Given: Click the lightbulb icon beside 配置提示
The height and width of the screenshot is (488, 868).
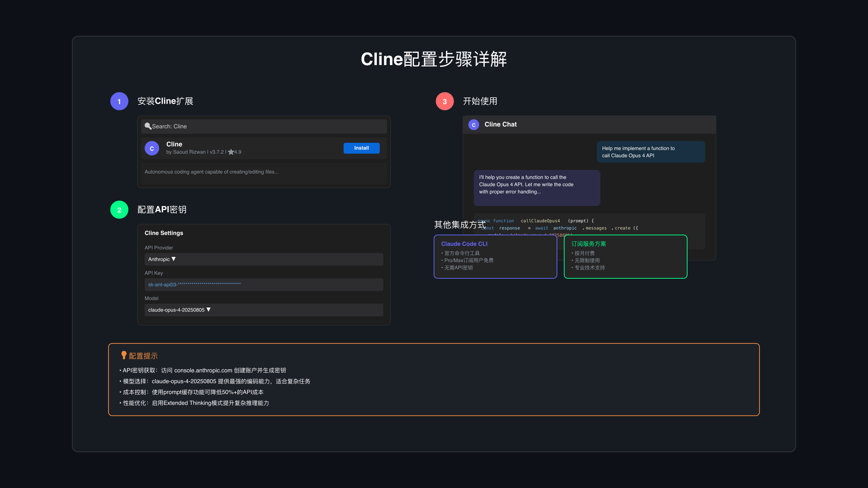Looking at the screenshot, I should tap(124, 355).
